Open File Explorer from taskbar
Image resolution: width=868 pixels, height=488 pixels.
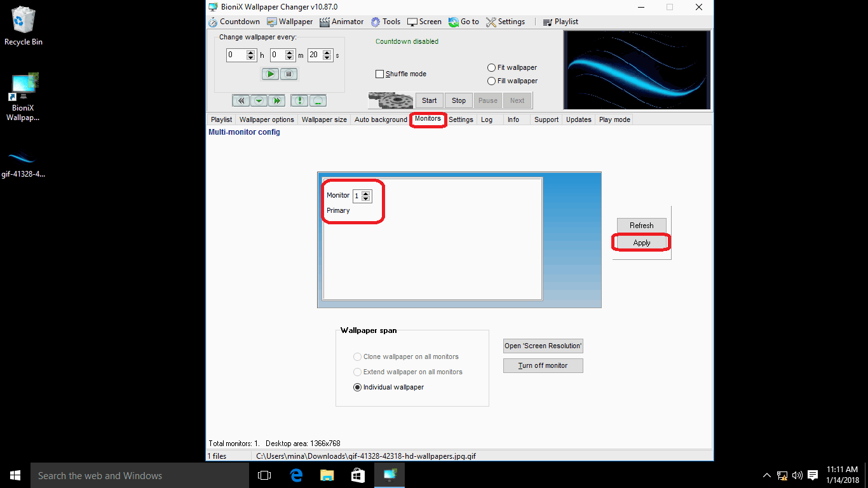pos(327,475)
